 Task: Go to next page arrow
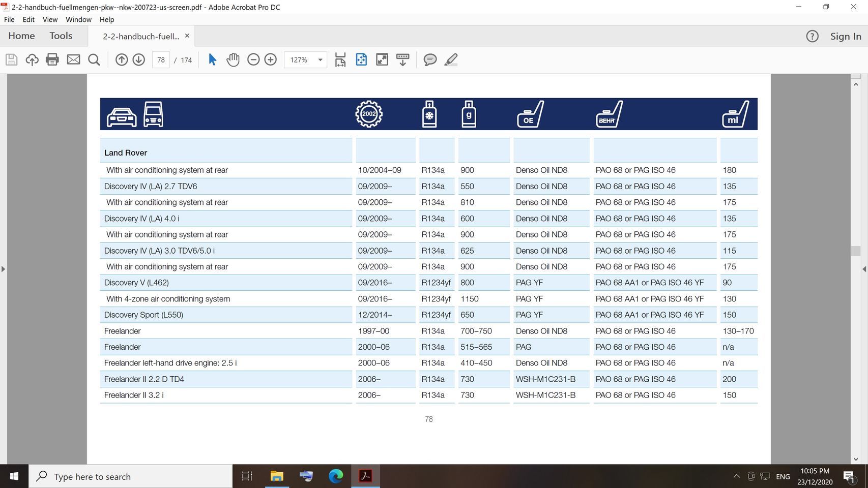point(138,59)
